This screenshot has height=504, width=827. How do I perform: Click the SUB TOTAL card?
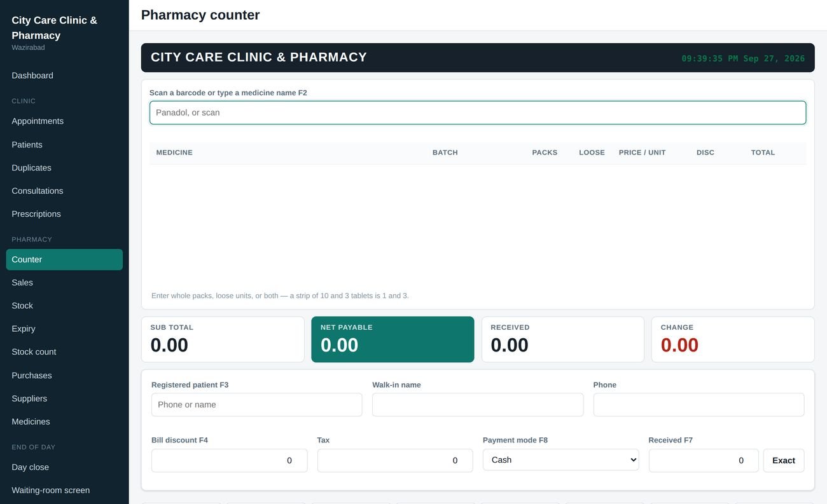coord(223,339)
